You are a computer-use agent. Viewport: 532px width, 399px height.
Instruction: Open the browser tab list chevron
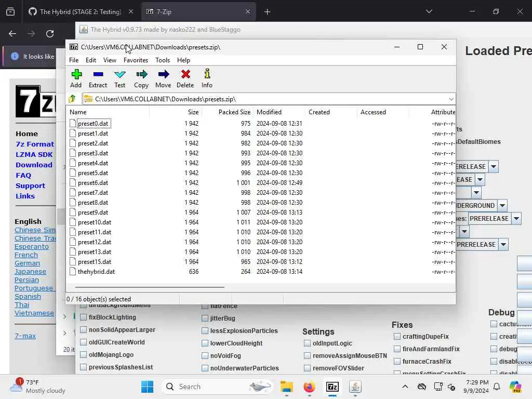pos(429,11)
